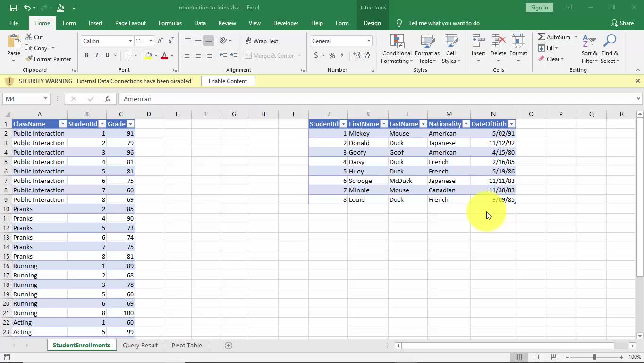The height and width of the screenshot is (363, 644).
Task: Click the zoom slider handle
Action: point(594,357)
